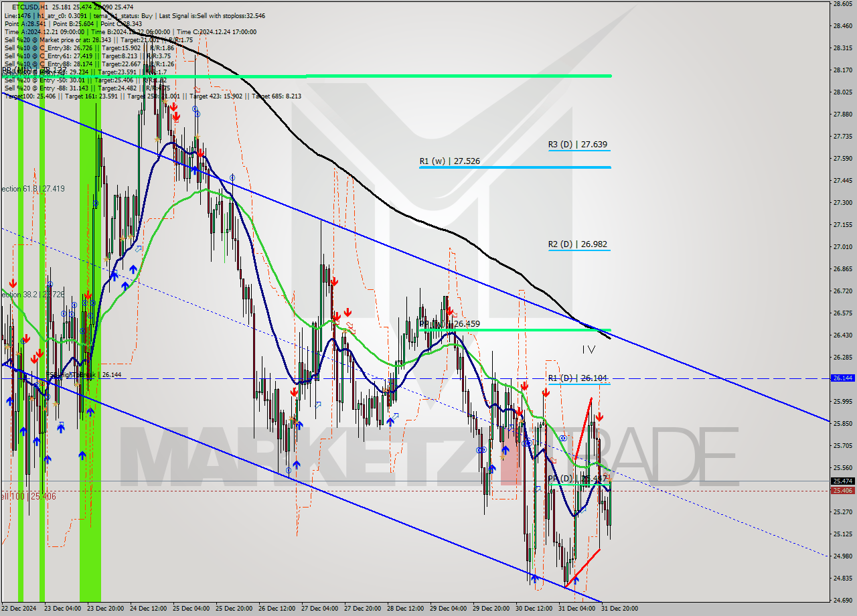This screenshot has width=857, height=616.
Task: Click the 27 Dec 20:00 time label
Action: point(362,609)
